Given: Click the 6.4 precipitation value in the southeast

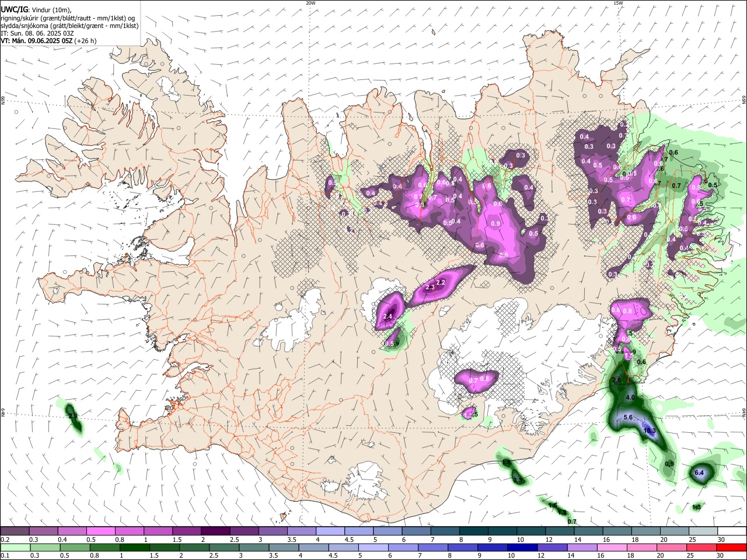Looking at the screenshot, I should pyautogui.click(x=699, y=473).
